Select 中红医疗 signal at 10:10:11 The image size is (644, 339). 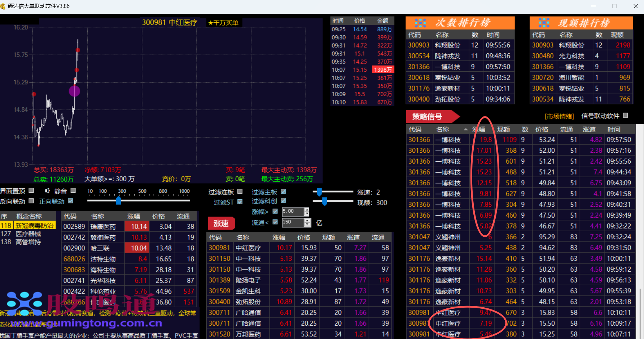[x=521, y=313]
